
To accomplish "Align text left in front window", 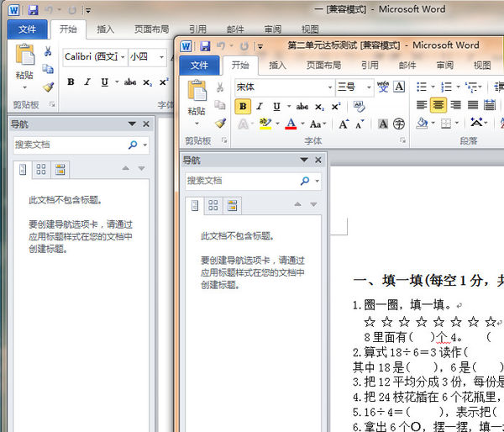I will click(422, 105).
